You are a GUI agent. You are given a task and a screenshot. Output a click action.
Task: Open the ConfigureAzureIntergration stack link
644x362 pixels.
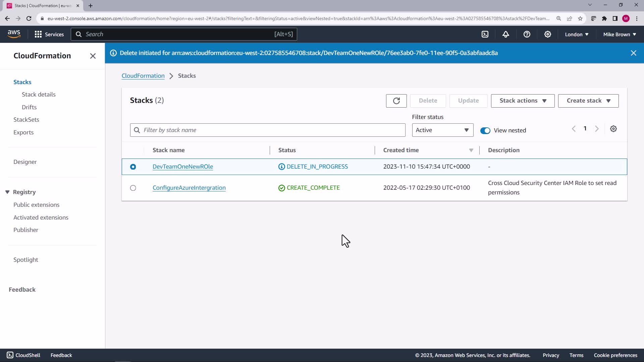(189, 188)
